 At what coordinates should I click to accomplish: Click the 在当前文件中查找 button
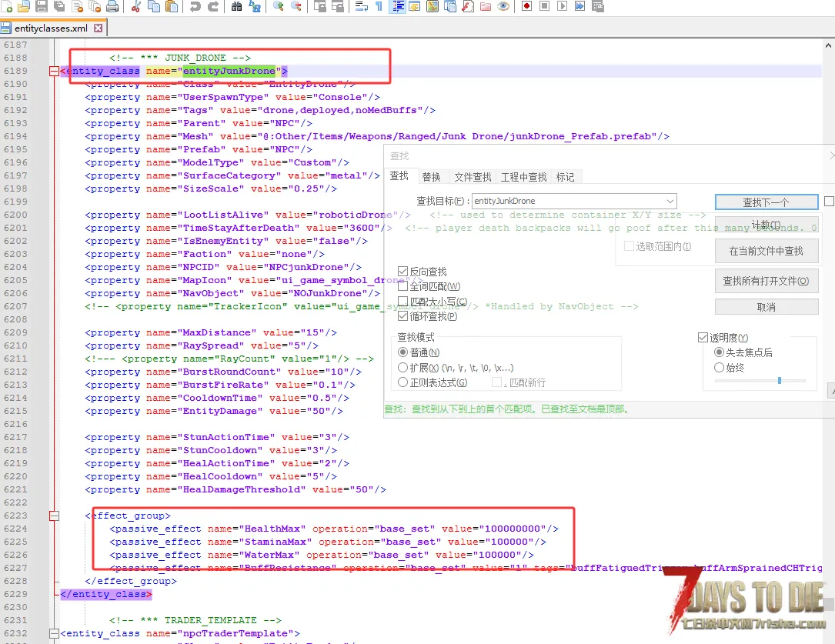coord(766,251)
